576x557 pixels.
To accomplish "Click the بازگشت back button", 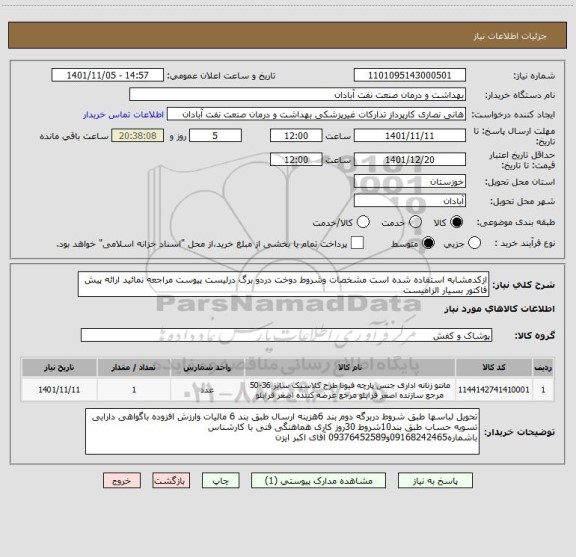I will [171, 481].
